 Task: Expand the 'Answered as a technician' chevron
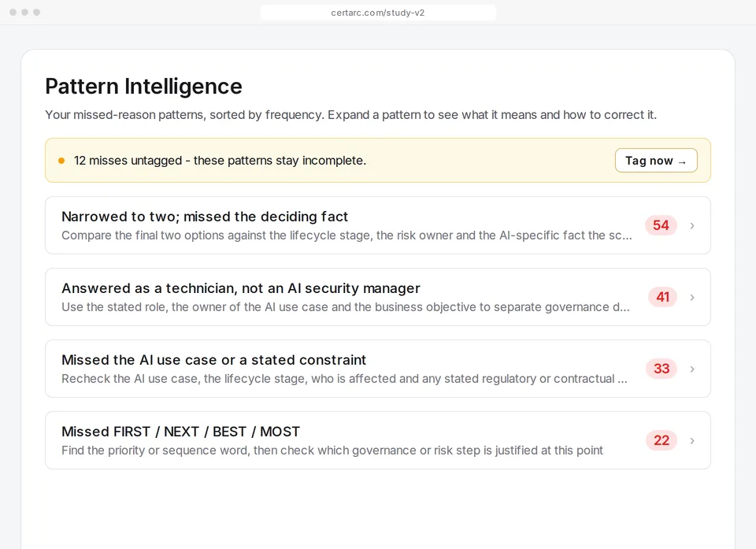pos(692,297)
